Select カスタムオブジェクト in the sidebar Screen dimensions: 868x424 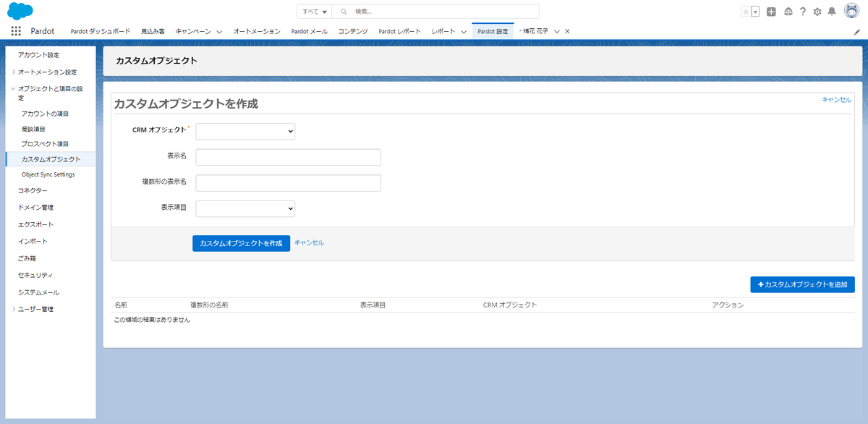click(x=50, y=159)
